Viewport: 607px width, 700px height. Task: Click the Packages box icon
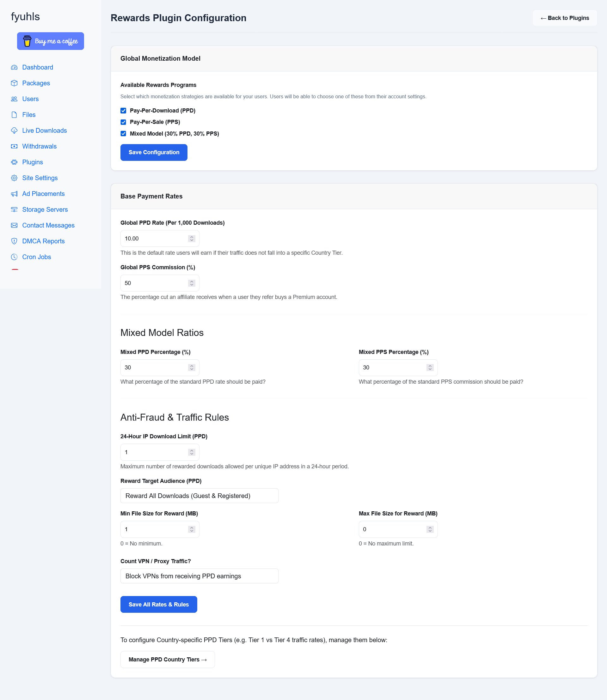[14, 83]
